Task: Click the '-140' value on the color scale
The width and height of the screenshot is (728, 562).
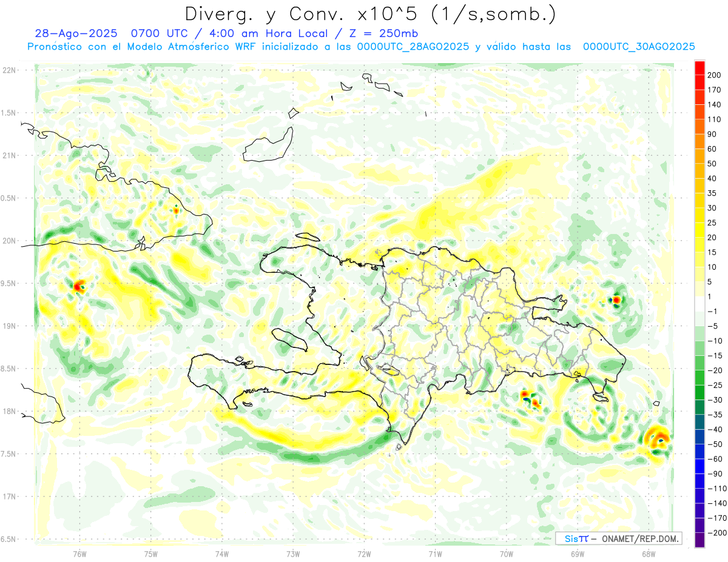Action: [717, 503]
